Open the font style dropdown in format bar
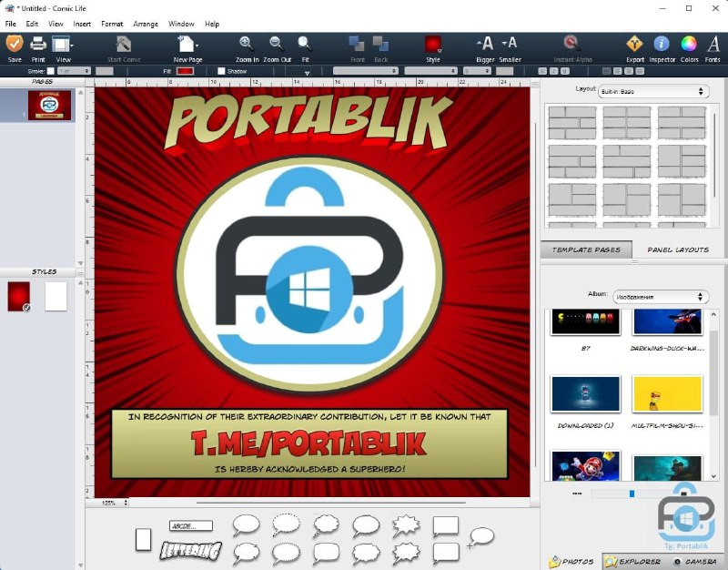The image size is (728, 570). [430, 71]
